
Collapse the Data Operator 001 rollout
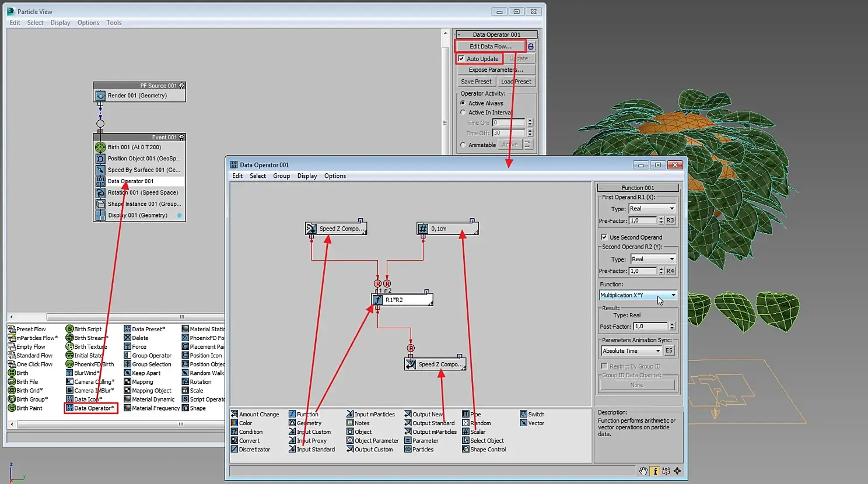[x=459, y=34]
